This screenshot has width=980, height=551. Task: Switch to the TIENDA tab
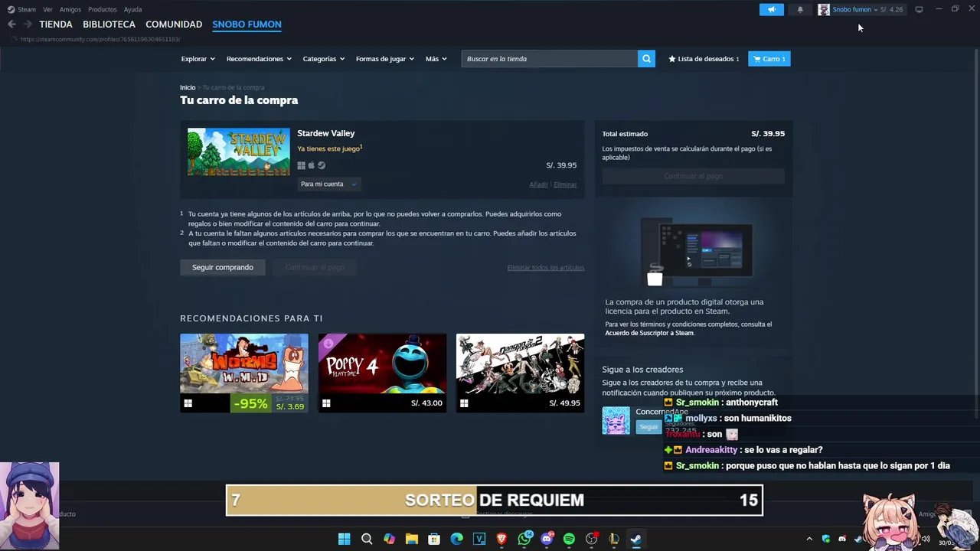[56, 24]
